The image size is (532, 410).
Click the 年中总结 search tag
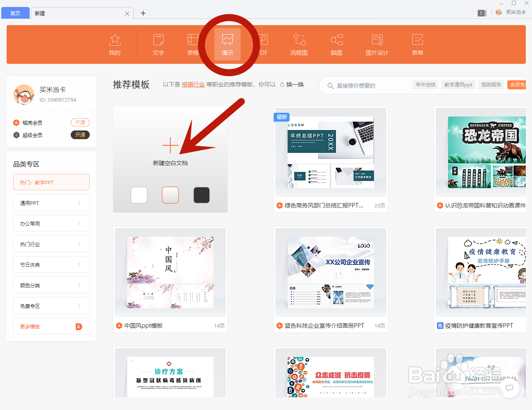pyautogui.click(x=425, y=85)
